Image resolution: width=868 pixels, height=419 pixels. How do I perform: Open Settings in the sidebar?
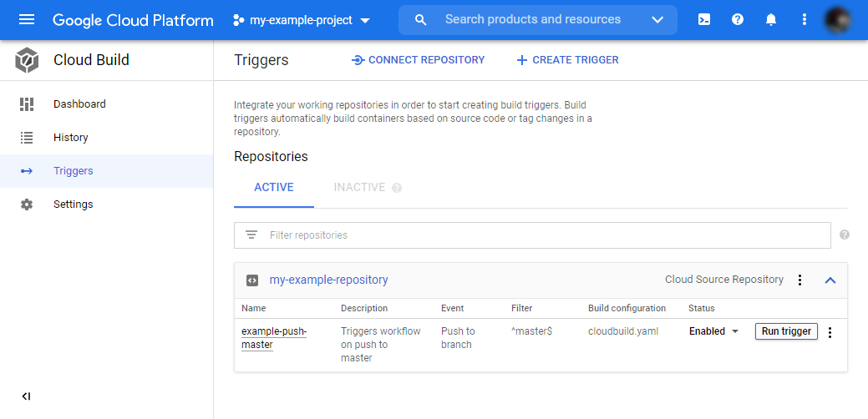(73, 204)
